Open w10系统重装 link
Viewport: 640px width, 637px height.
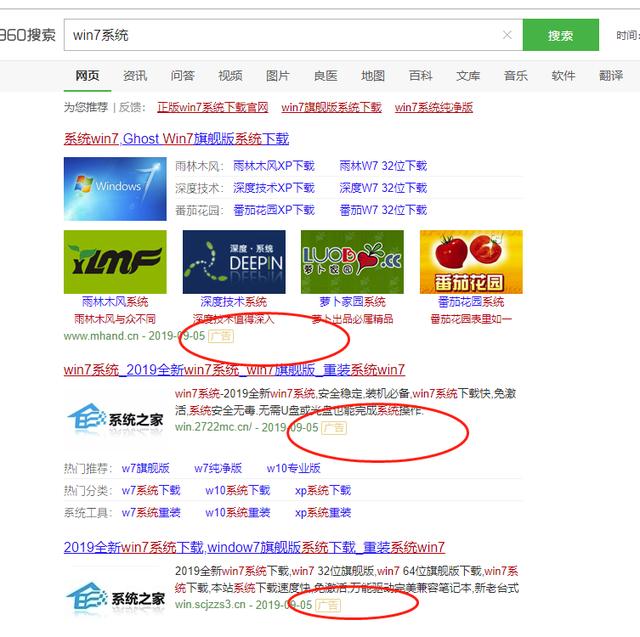pyautogui.click(x=238, y=512)
